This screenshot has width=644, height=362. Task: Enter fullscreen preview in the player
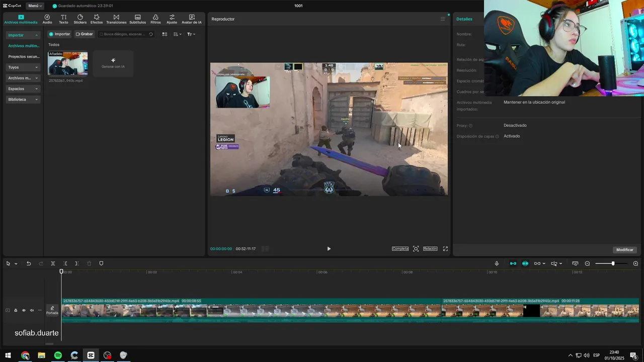click(x=445, y=249)
